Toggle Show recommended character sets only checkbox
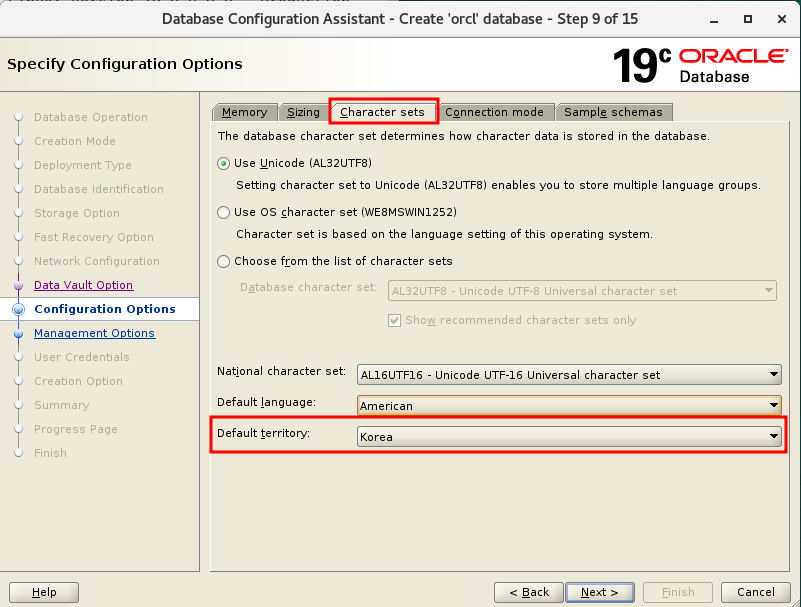The image size is (801, 607). point(394,320)
